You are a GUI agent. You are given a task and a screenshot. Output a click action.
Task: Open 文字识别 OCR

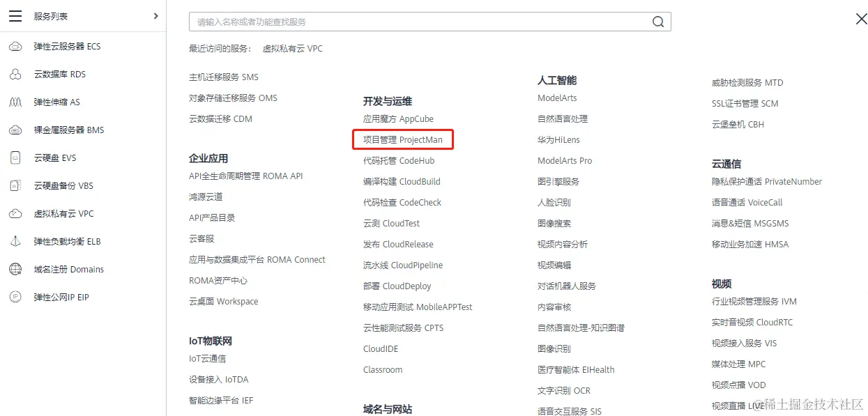564,391
